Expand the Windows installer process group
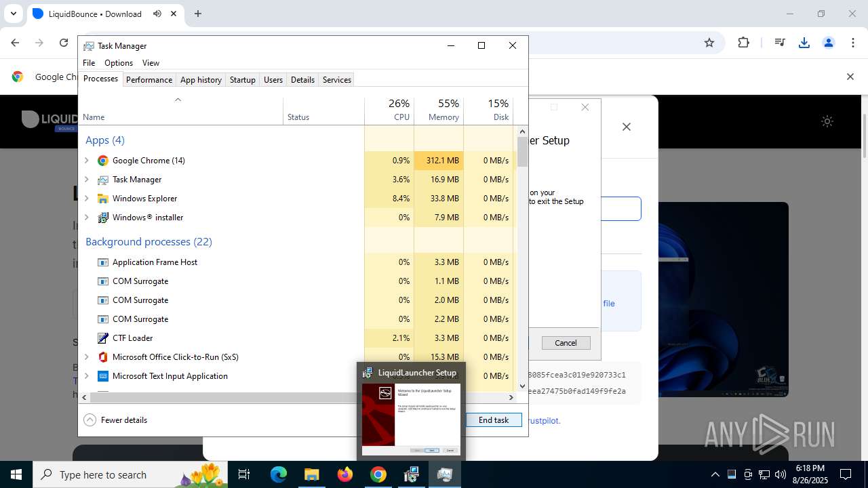The width and height of the screenshot is (868, 488). [x=87, y=218]
